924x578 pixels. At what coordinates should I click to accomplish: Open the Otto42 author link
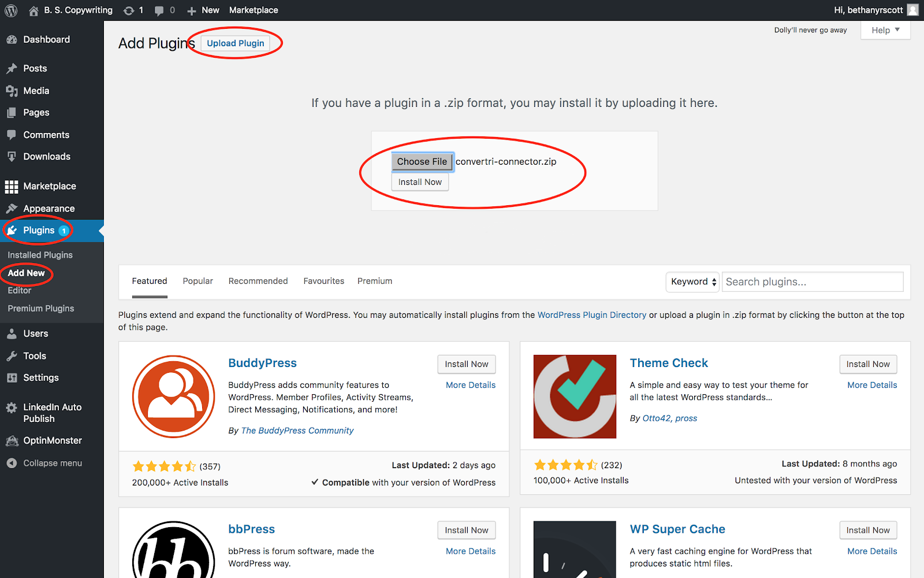tap(657, 418)
